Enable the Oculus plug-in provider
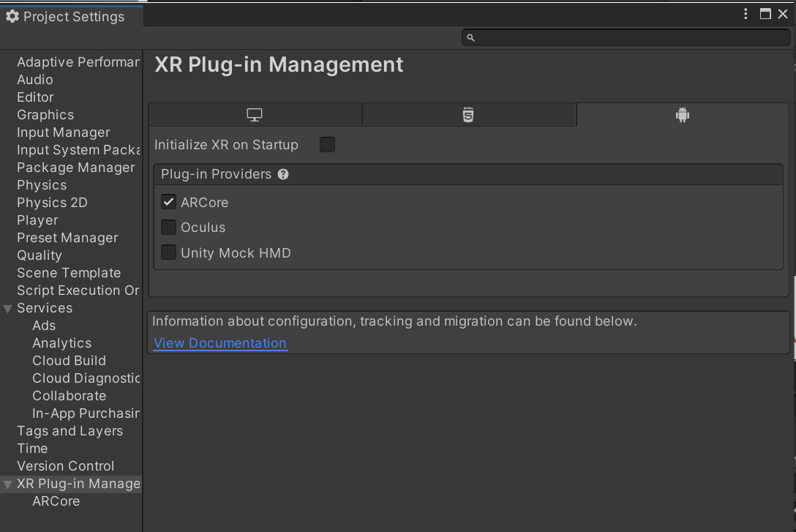Screen dimensions: 796x532 168,228
